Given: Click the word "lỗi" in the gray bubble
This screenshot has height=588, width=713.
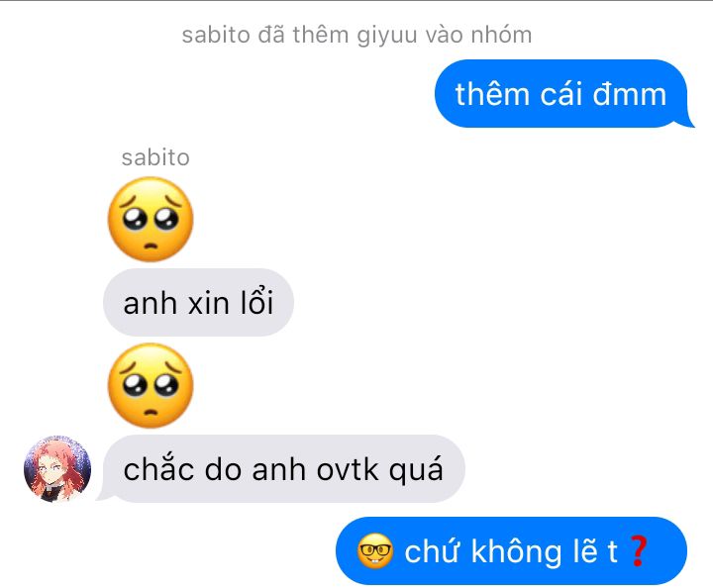Looking at the screenshot, I should pyautogui.click(x=256, y=302).
